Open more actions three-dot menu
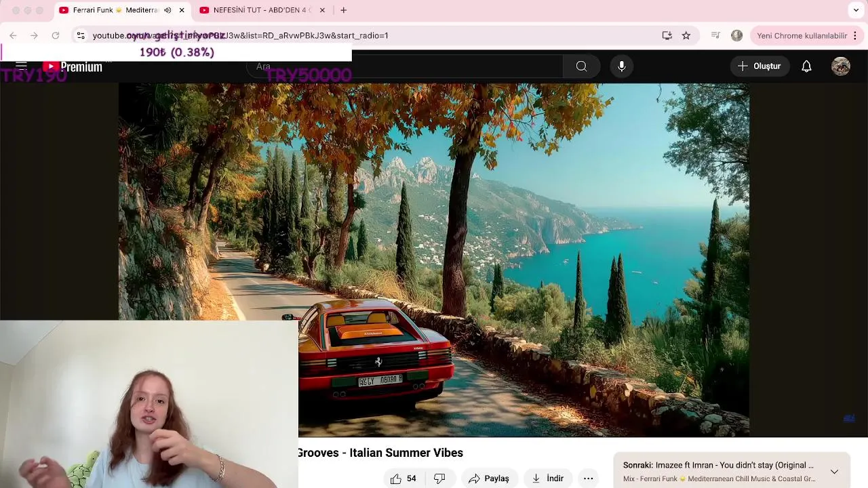The height and width of the screenshot is (488, 868). pos(589,479)
